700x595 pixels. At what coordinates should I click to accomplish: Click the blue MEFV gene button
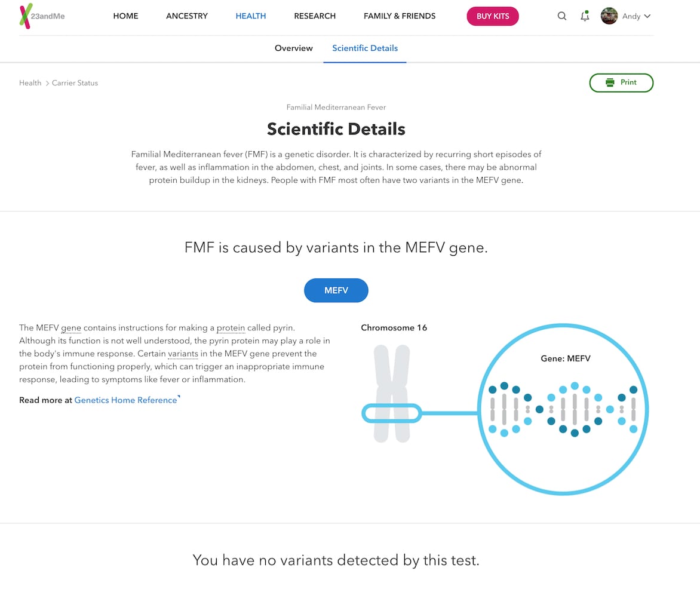[336, 290]
